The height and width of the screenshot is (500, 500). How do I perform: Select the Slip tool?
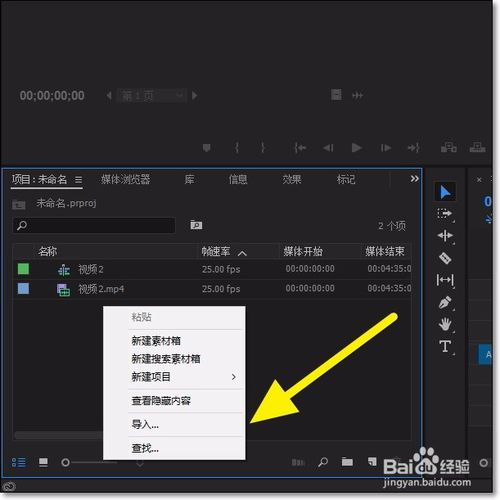[445, 280]
